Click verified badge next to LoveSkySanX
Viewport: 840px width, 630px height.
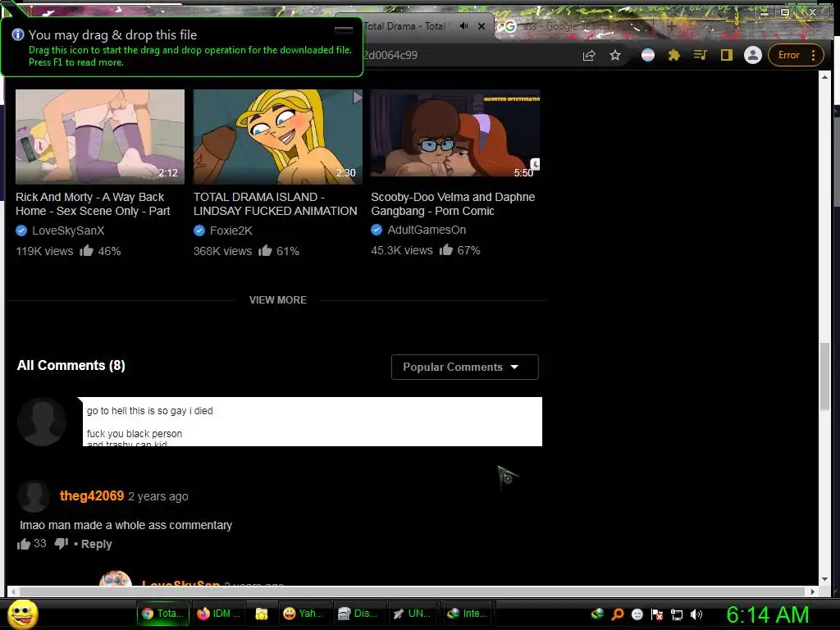click(x=21, y=231)
